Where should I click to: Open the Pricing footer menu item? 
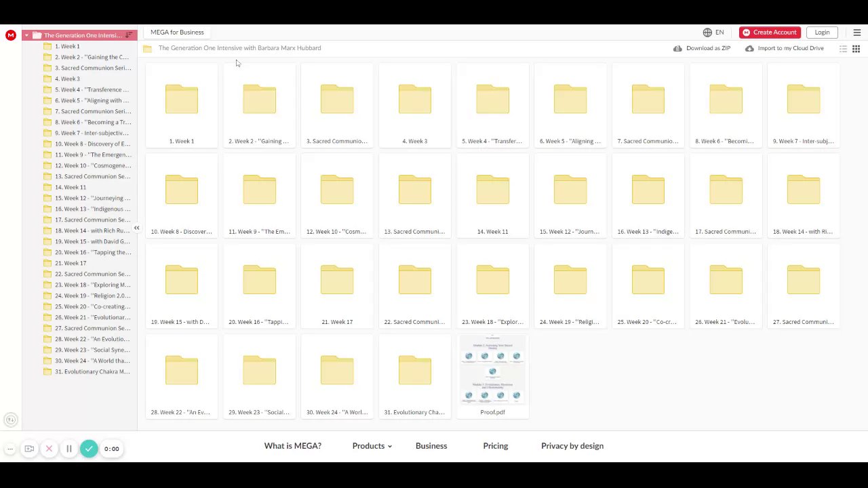pyautogui.click(x=496, y=446)
